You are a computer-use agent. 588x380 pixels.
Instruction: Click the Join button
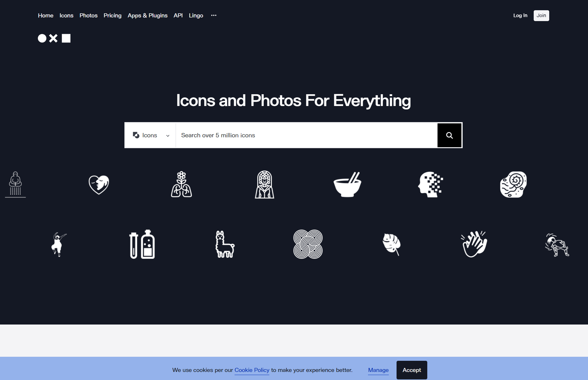pos(541,15)
